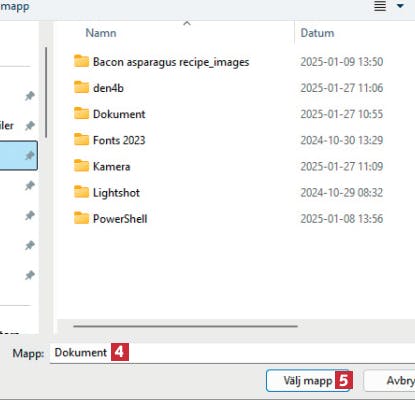The width and height of the screenshot is (415, 400).
Task: Click the horizontal scrollbar under file list
Action: [185, 326]
